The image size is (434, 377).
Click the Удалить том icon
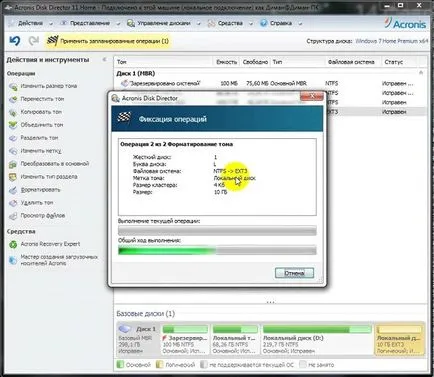click(x=13, y=203)
